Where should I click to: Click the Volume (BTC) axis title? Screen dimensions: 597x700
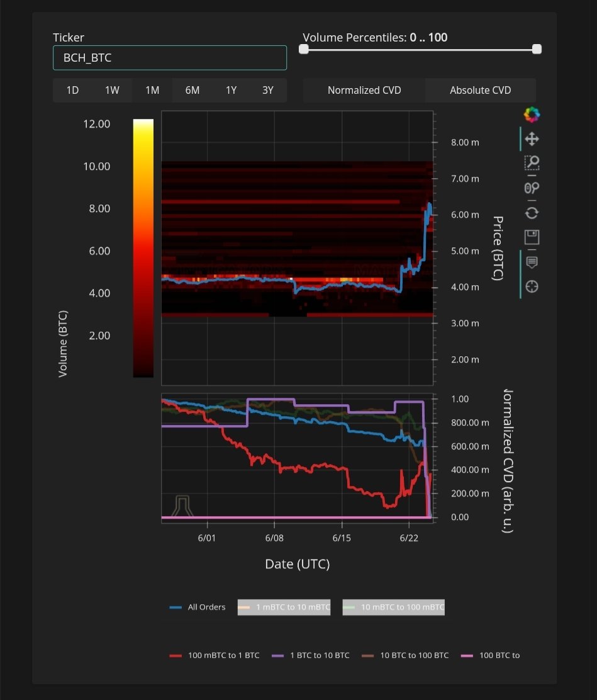[62, 344]
